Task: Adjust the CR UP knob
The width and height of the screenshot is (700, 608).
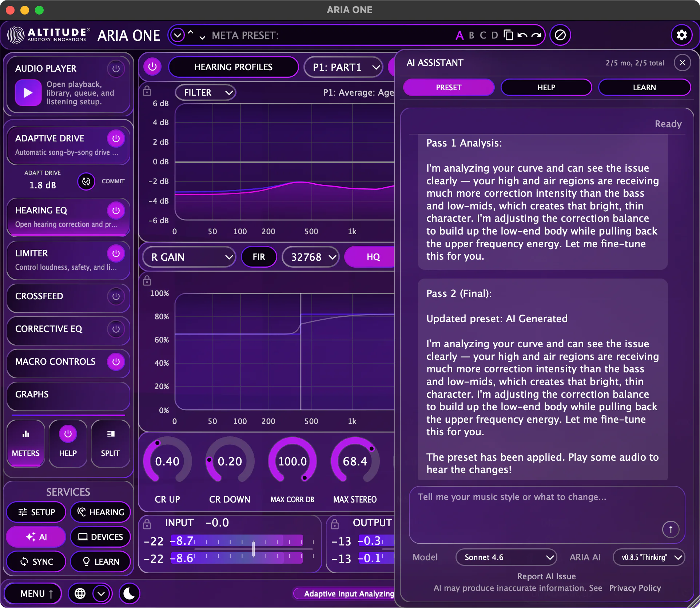Action: [167, 461]
